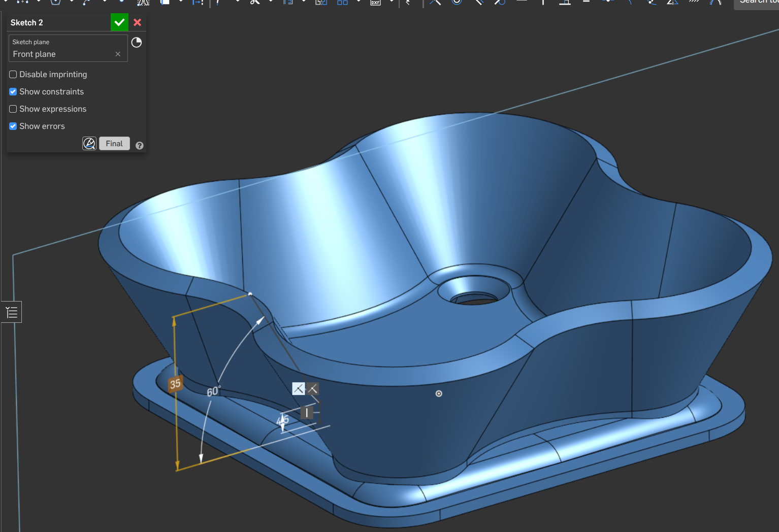Open the dropdown arrow beside DXF tool
Viewport: 779px width, 532px height.
[392, 2]
